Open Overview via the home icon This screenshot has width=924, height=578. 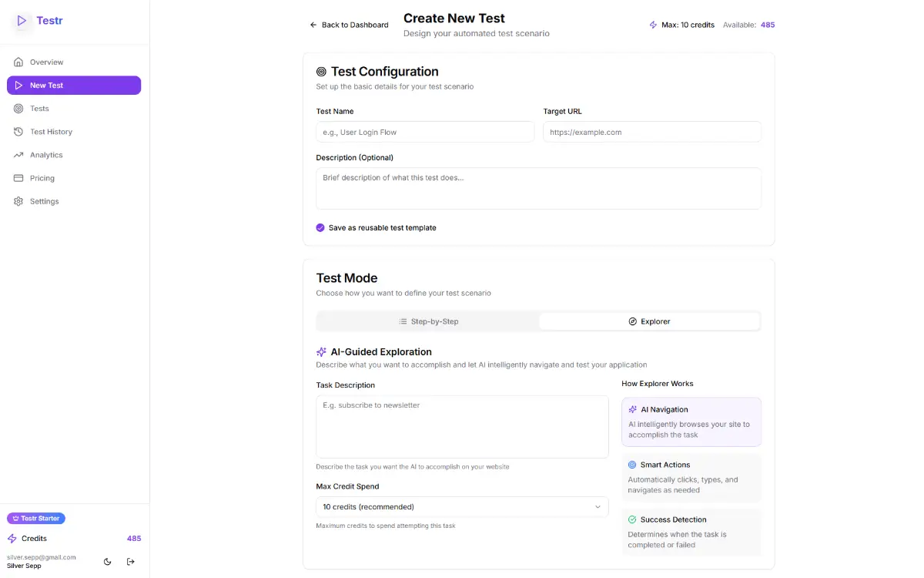[18, 62]
